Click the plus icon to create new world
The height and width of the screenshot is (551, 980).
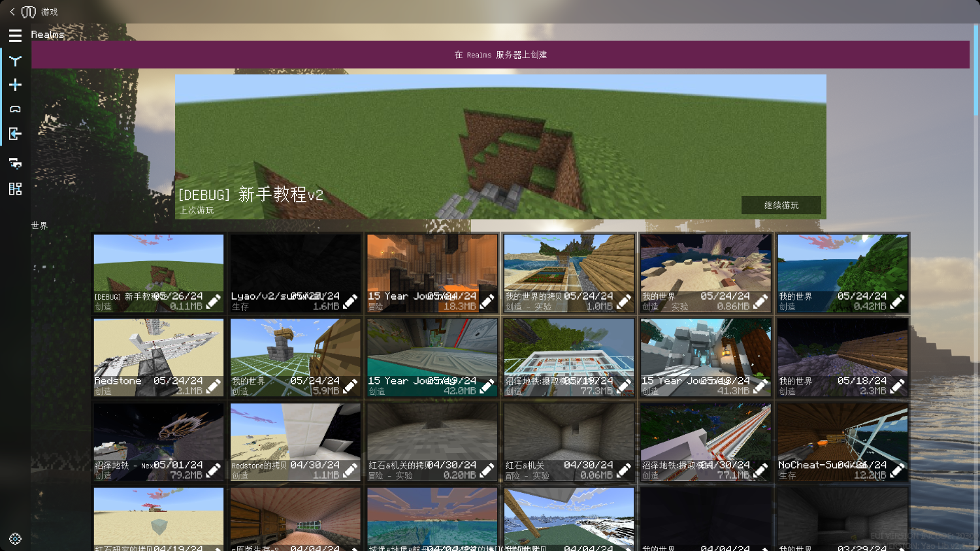[x=15, y=85]
